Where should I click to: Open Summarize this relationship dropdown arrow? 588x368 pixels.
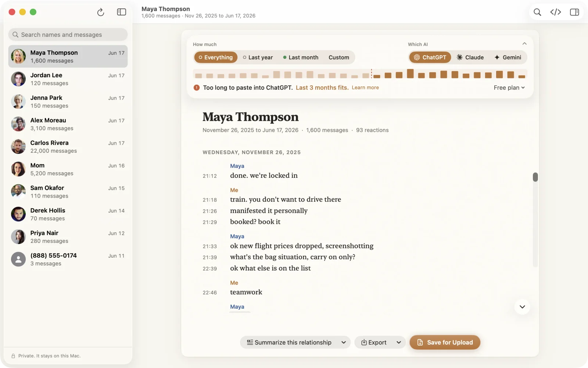tap(344, 342)
